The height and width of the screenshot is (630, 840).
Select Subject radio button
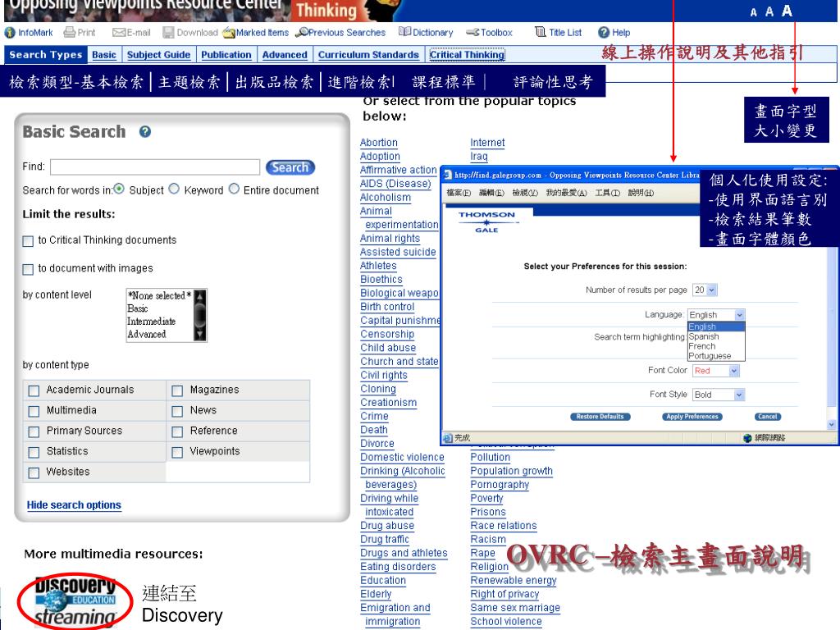tap(119, 189)
